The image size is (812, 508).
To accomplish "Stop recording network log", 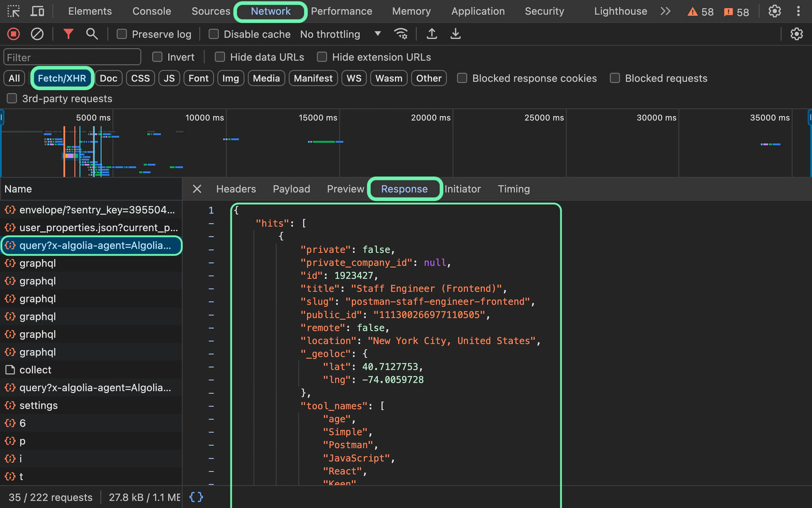I will point(13,34).
